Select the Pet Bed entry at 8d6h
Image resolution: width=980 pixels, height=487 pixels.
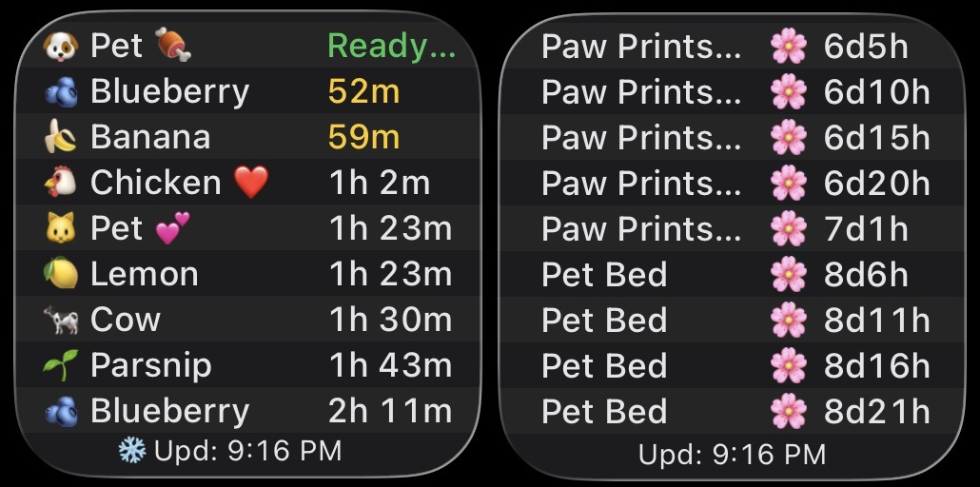coord(604,274)
